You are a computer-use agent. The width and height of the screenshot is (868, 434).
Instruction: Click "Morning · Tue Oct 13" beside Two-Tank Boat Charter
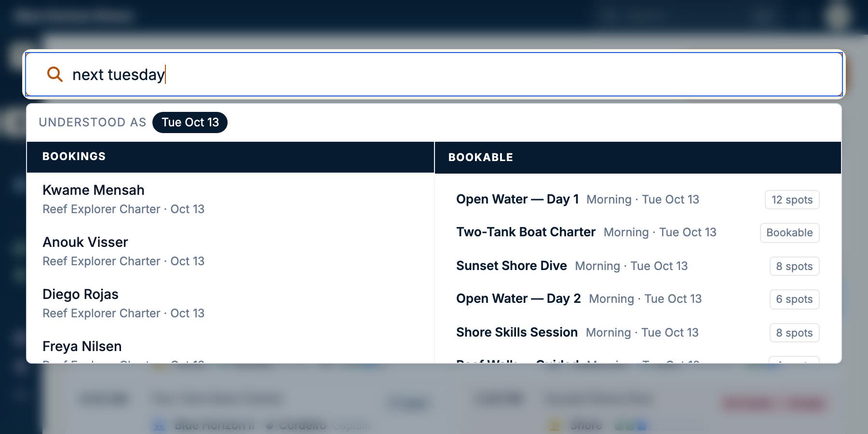pos(660,232)
